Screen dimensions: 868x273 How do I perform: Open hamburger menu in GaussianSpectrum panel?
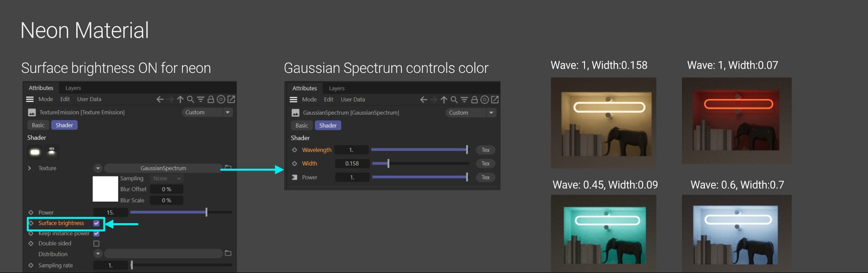pyautogui.click(x=293, y=100)
